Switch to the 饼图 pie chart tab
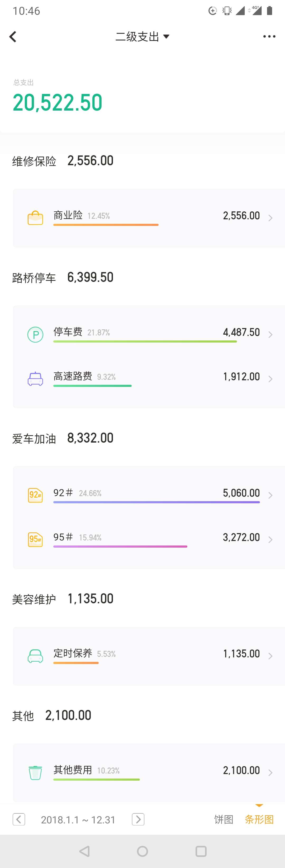Image resolution: width=285 pixels, height=868 pixels. click(224, 819)
